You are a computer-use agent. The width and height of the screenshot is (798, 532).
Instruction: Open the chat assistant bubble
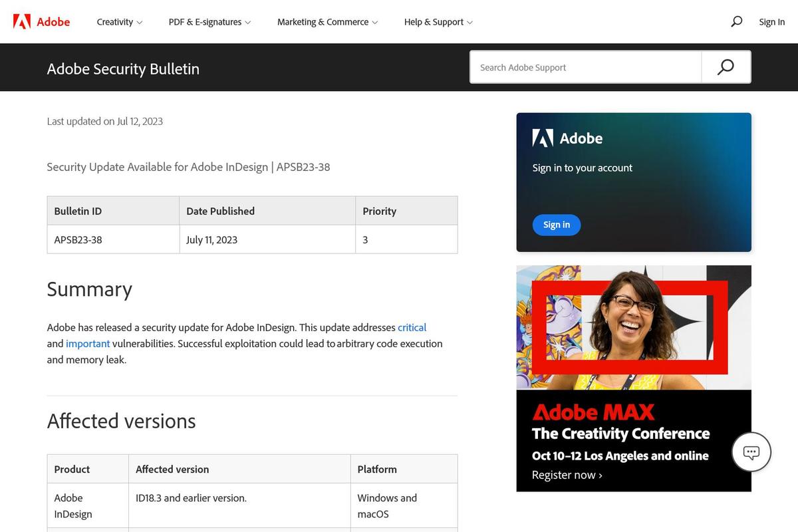pyautogui.click(x=751, y=452)
